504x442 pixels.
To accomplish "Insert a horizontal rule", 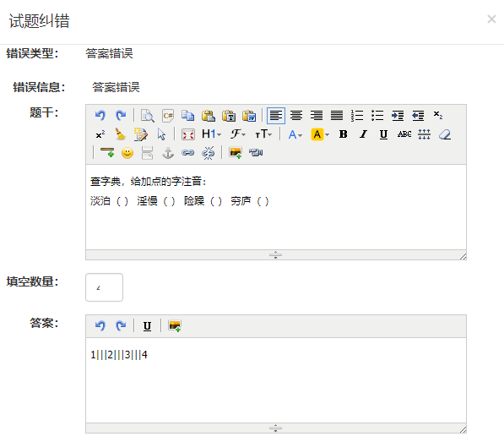I will tap(107, 153).
